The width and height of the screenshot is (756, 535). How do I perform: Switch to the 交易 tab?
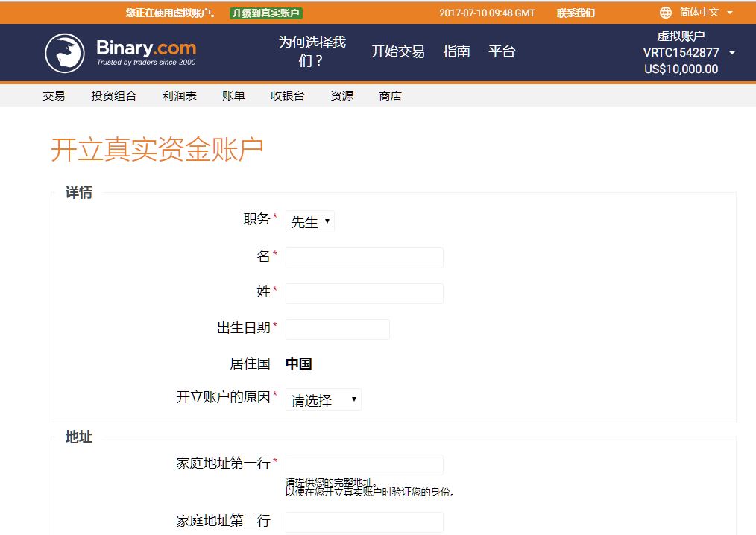[x=54, y=95]
